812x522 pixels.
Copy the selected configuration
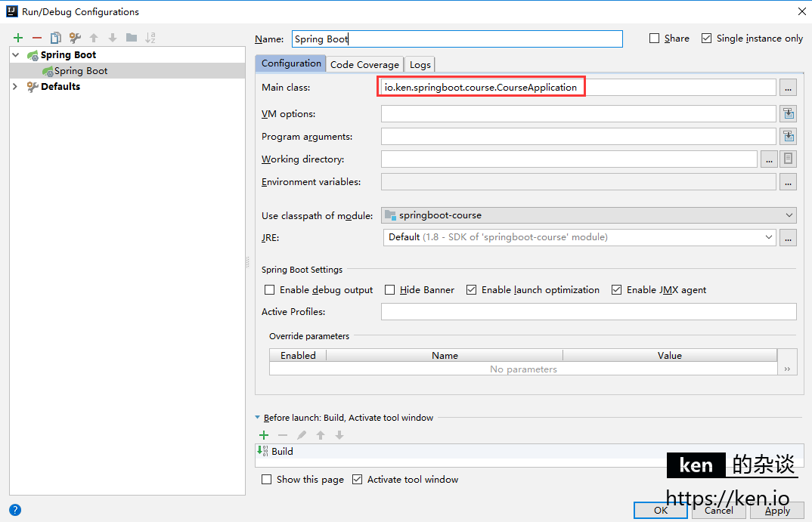[55, 38]
